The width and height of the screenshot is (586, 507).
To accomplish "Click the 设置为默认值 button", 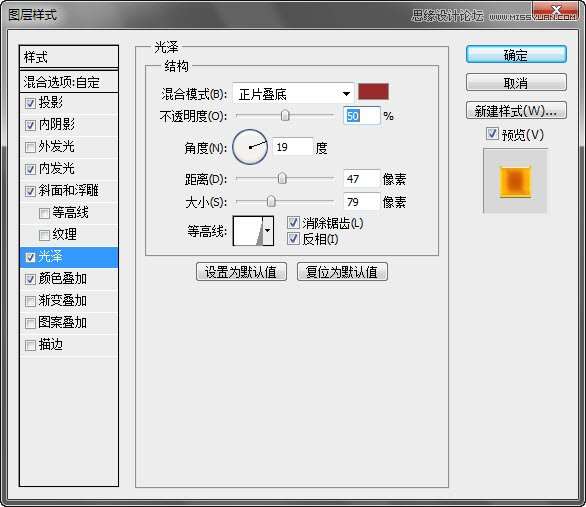I will click(241, 272).
